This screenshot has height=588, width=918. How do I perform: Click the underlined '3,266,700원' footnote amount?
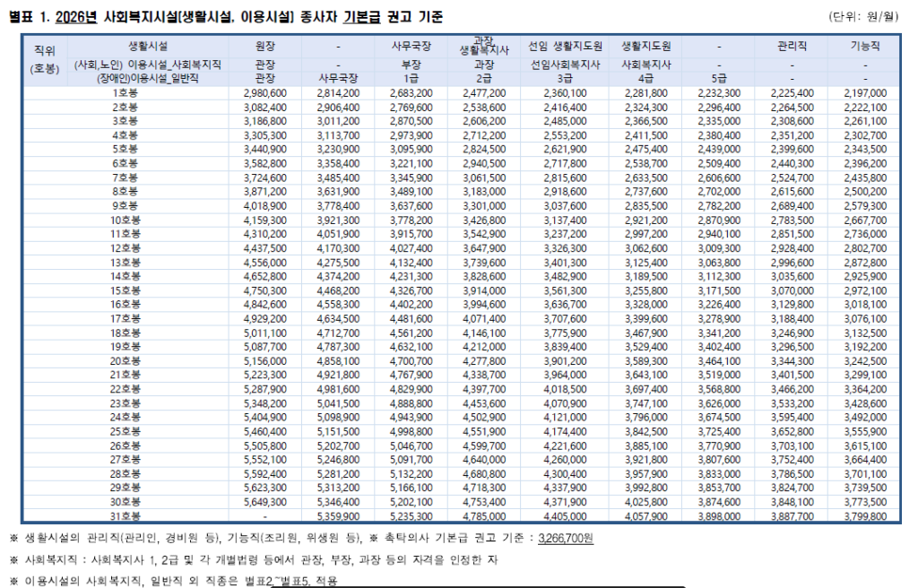[566, 538]
